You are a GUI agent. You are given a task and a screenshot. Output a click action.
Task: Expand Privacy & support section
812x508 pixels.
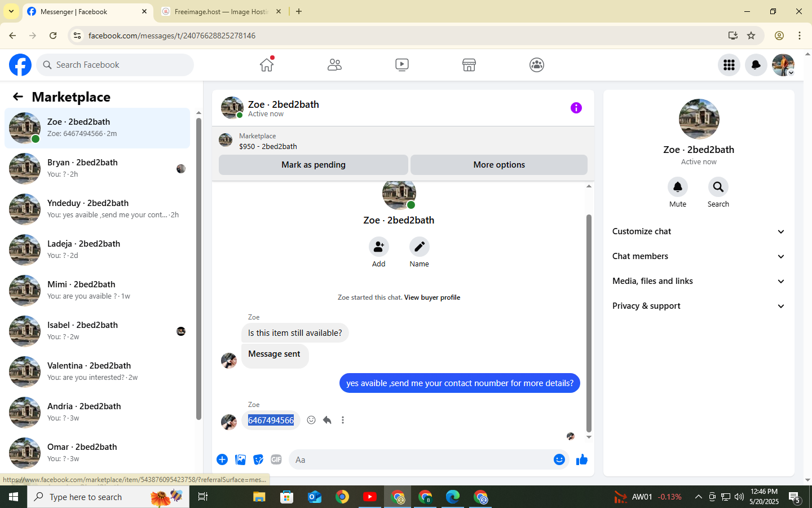699,306
